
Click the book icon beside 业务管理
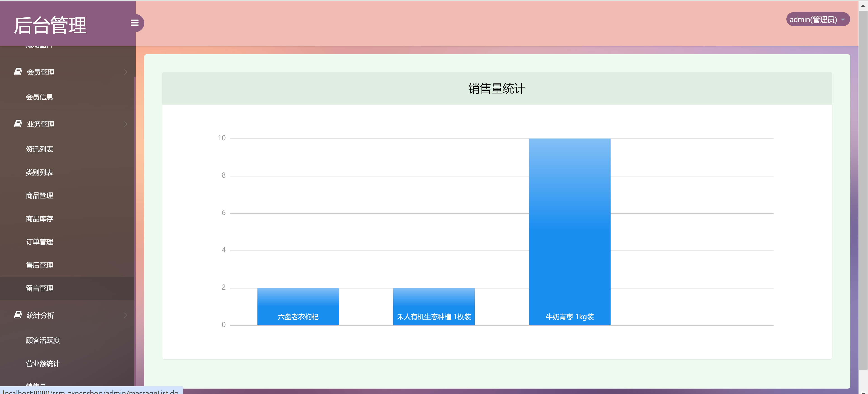pyautogui.click(x=18, y=124)
